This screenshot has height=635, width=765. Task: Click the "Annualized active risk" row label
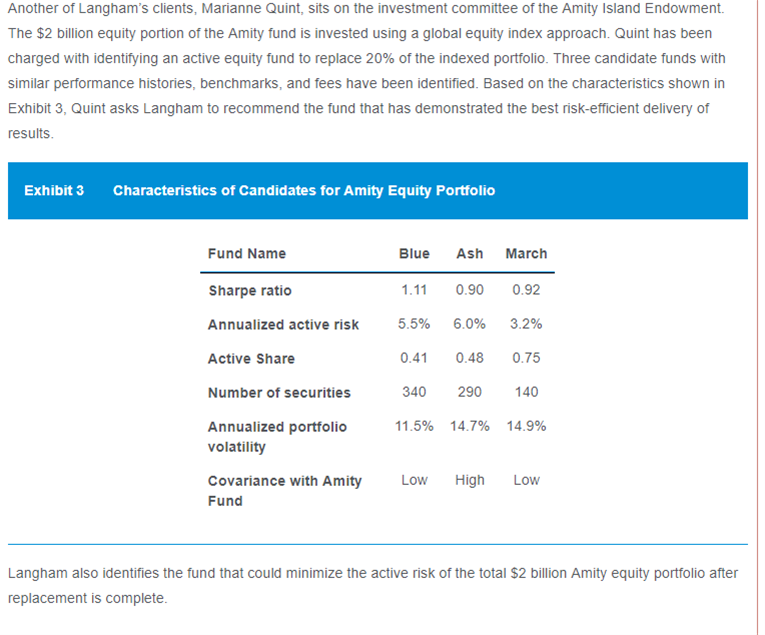tap(283, 325)
